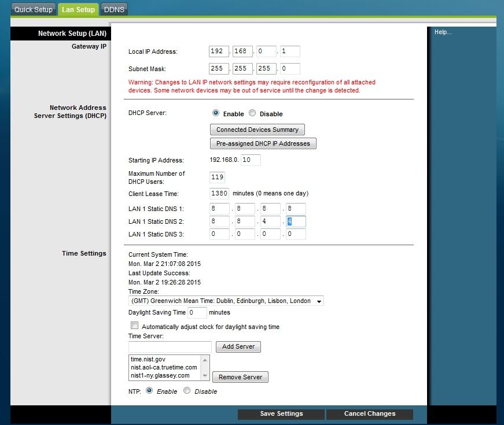Click Local IP Address third octet field
This screenshot has width=504, height=425.
[266, 51]
